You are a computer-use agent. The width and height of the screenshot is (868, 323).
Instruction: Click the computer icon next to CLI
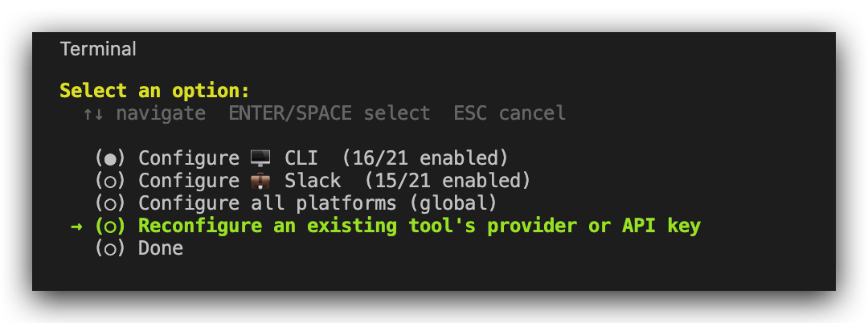click(x=262, y=158)
